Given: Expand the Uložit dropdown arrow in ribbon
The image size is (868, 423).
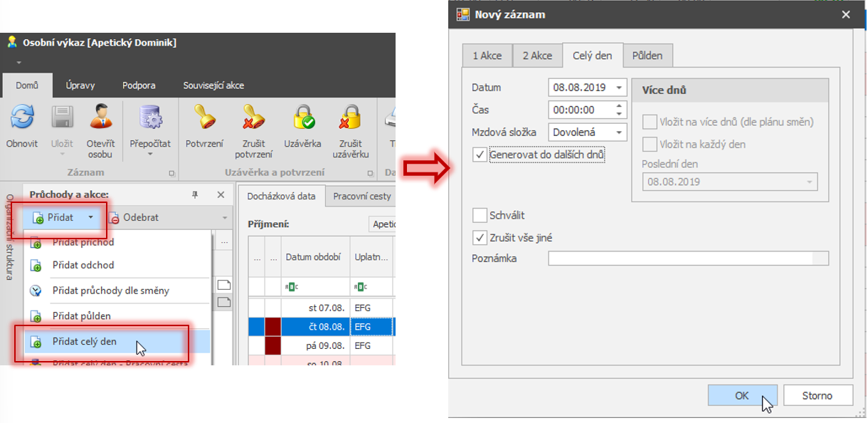Looking at the screenshot, I should pyautogui.click(x=63, y=154).
